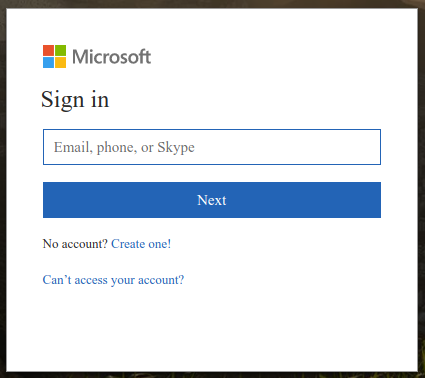Click the red square in the logo
The height and width of the screenshot is (378, 425).
(x=48, y=50)
